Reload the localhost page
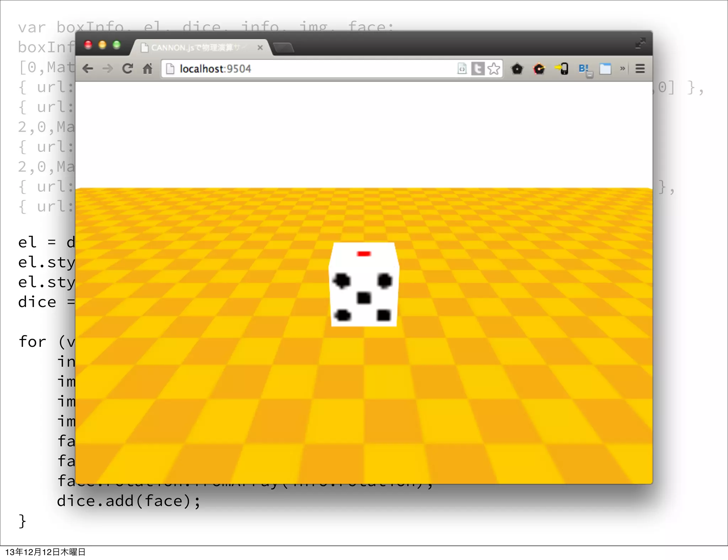Image resolution: width=728 pixels, height=560 pixels. (128, 69)
